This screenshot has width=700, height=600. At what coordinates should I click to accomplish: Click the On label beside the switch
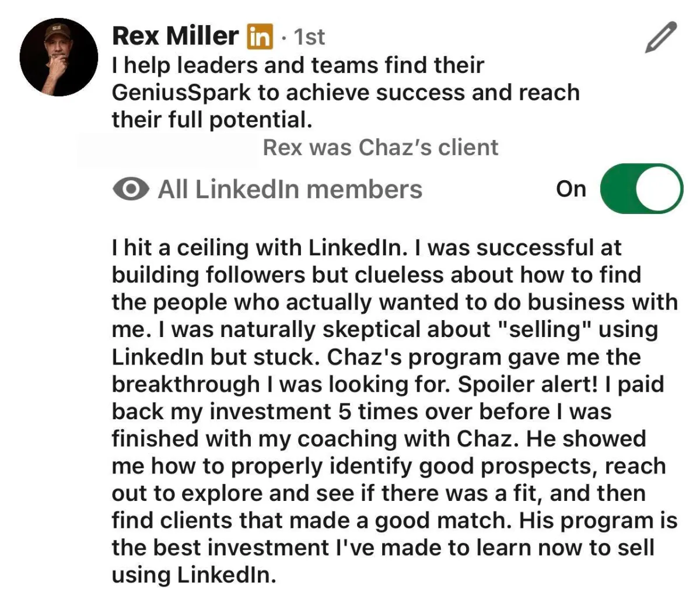point(571,189)
